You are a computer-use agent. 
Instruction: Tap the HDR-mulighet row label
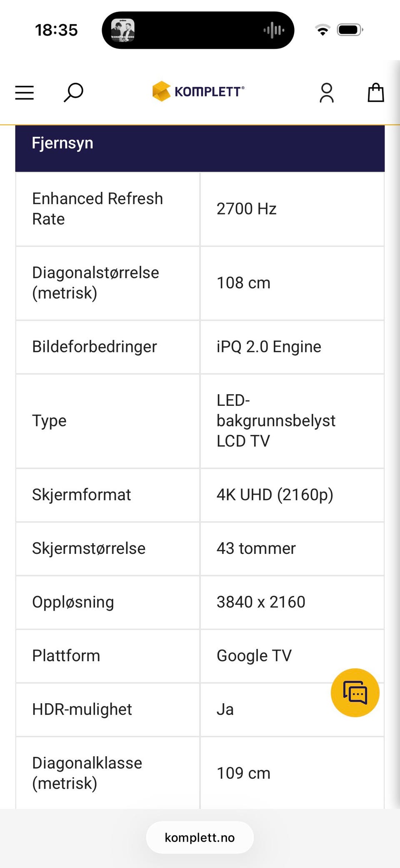pyautogui.click(x=82, y=709)
